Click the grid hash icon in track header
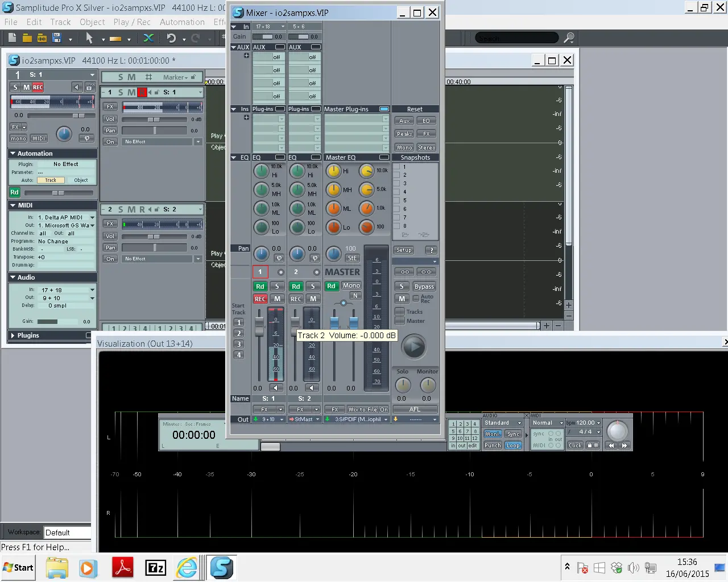Image resolution: width=728 pixels, height=582 pixels. 149,77
